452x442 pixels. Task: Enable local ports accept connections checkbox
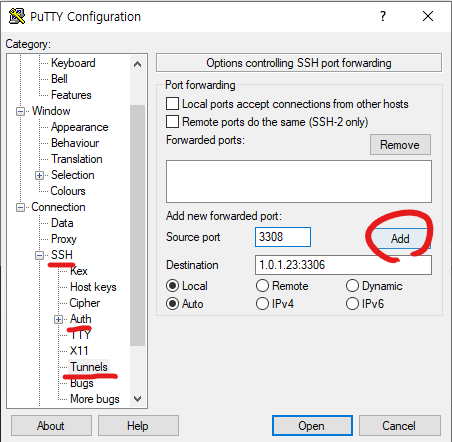click(x=172, y=104)
